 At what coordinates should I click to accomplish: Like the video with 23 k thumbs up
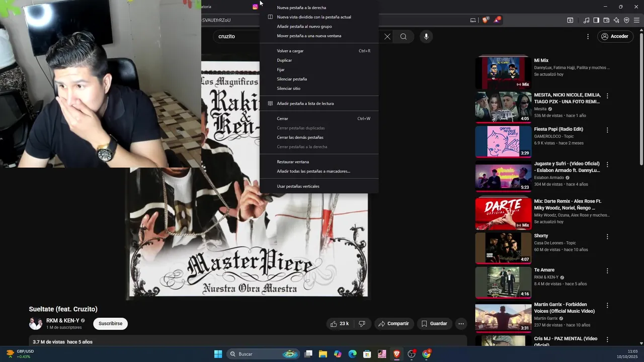[340, 324]
